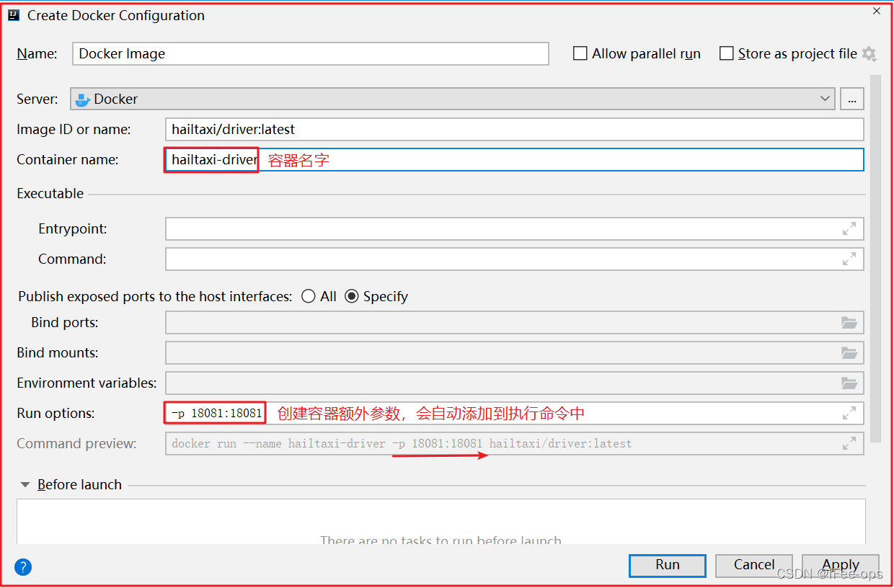Open the help question mark icon
Screen dimensions: 894x588
pos(23,567)
